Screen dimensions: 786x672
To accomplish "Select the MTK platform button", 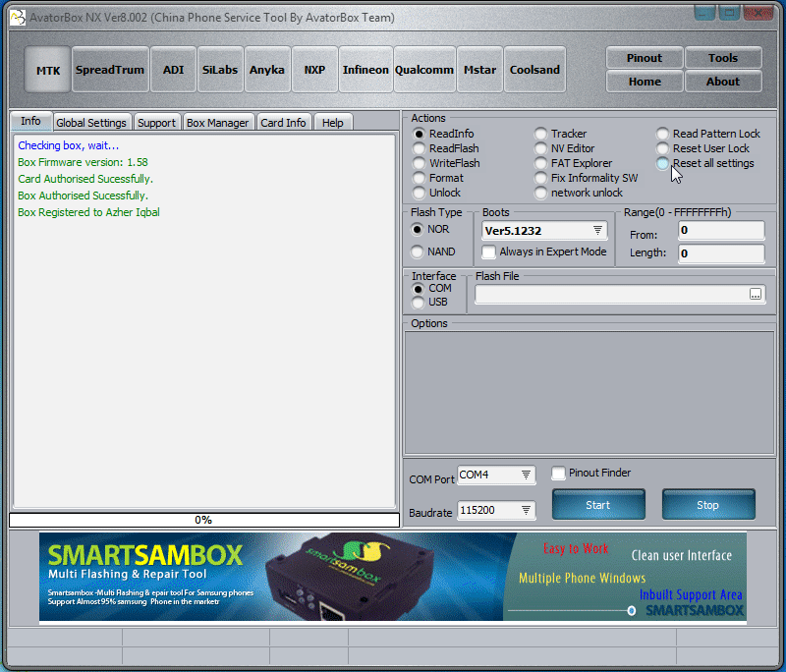I will pyautogui.click(x=47, y=70).
